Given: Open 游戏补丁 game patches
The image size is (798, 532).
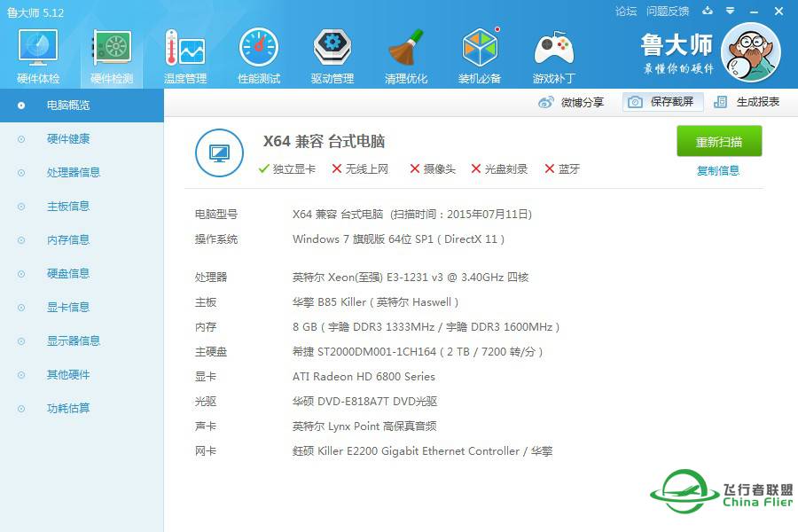Looking at the screenshot, I should coord(553,53).
